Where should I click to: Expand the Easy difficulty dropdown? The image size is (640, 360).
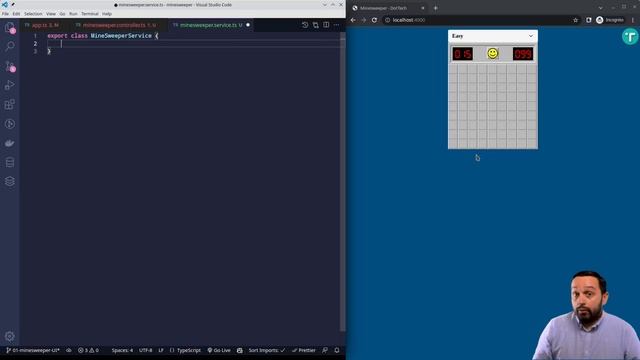tap(493, 36)
